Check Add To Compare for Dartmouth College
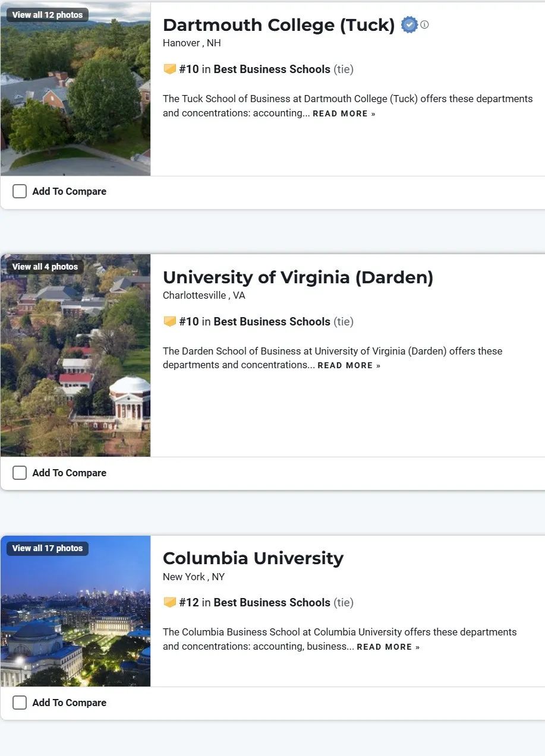This screenshot has height=756, width=545. click(20, 191)
